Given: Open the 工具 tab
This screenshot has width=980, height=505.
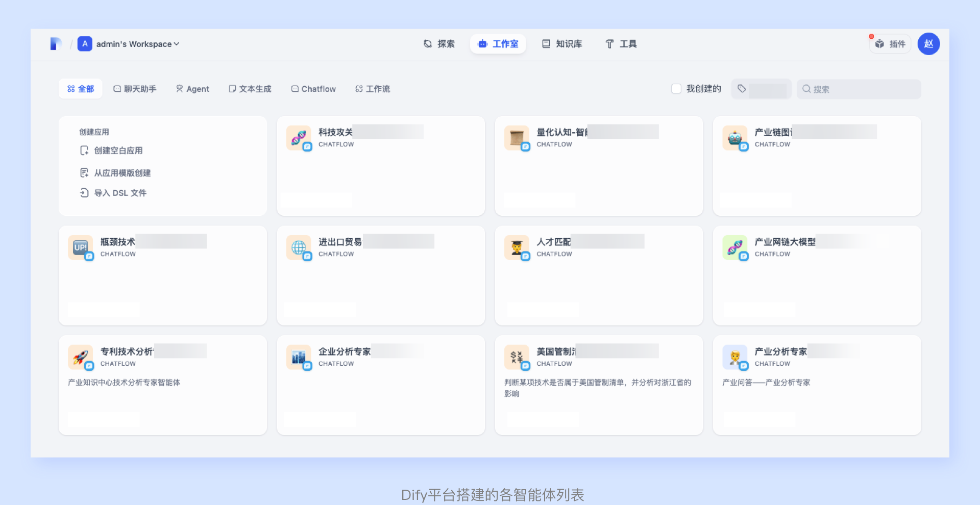Looking at the screenshot, I should (x=621, y=44).
